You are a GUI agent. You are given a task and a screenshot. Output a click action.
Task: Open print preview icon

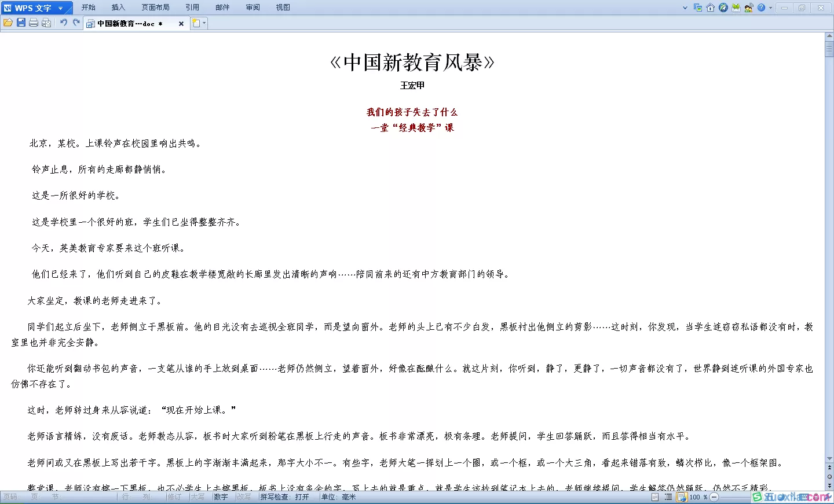pyautogui.click(x=46, y=23)
